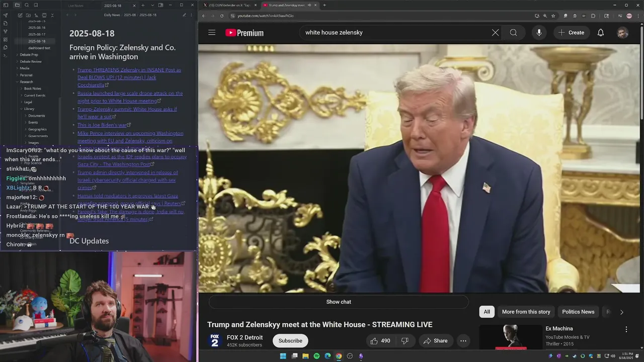
Task: Toggle the Obsidian right sidebar icon
Action: [x=160, y=5]
